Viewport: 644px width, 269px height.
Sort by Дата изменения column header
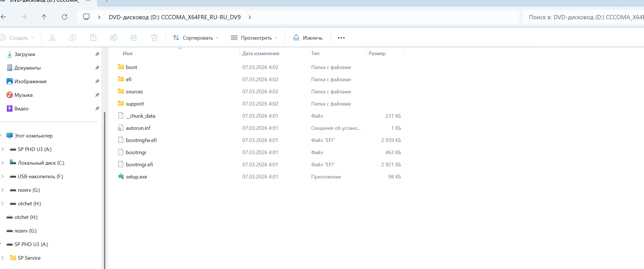click(x=261, y=53)
